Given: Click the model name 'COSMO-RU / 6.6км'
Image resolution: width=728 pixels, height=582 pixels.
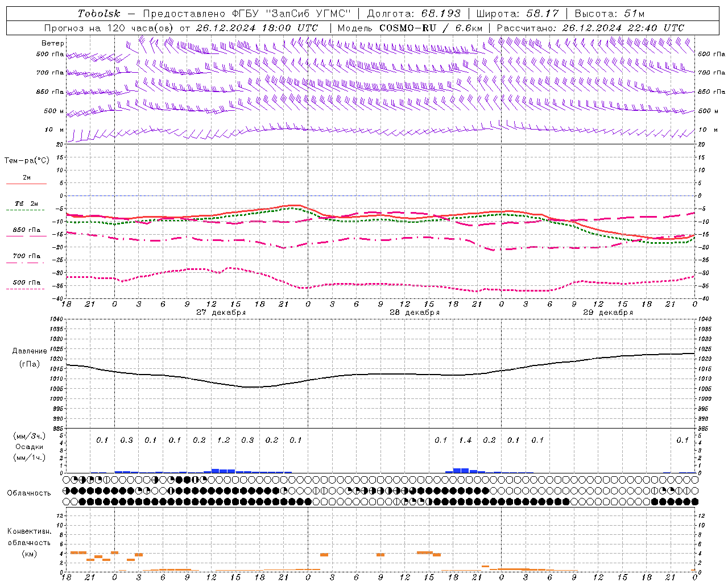Looking at the screenshot, I should coord(431,28).
